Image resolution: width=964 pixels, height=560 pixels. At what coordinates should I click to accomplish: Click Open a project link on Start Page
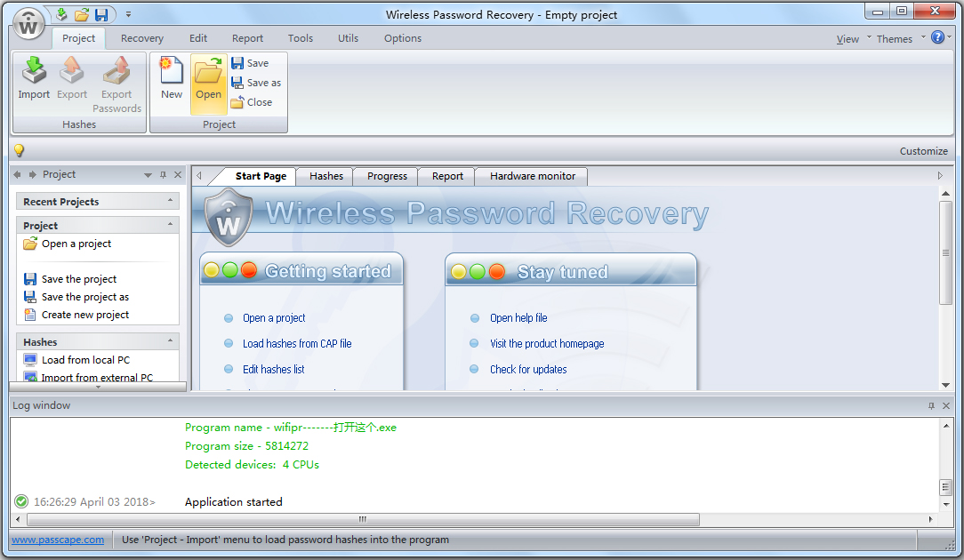pos(274,318)
